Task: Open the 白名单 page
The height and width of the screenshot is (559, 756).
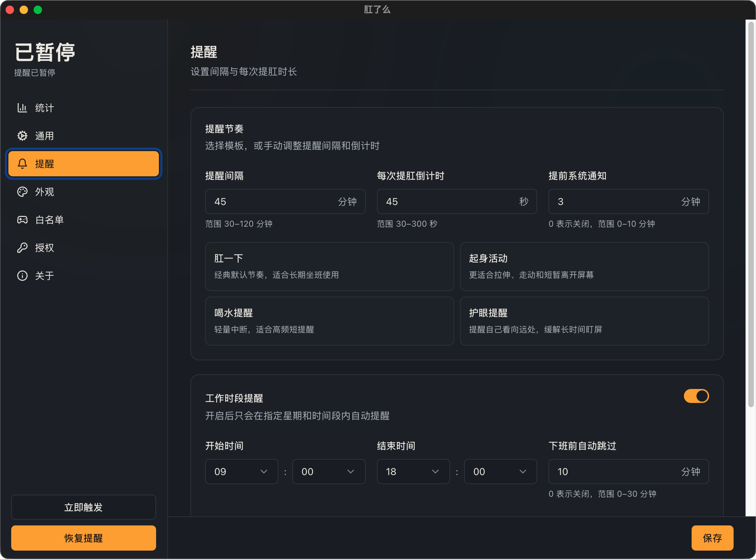Action: [84, 220]
